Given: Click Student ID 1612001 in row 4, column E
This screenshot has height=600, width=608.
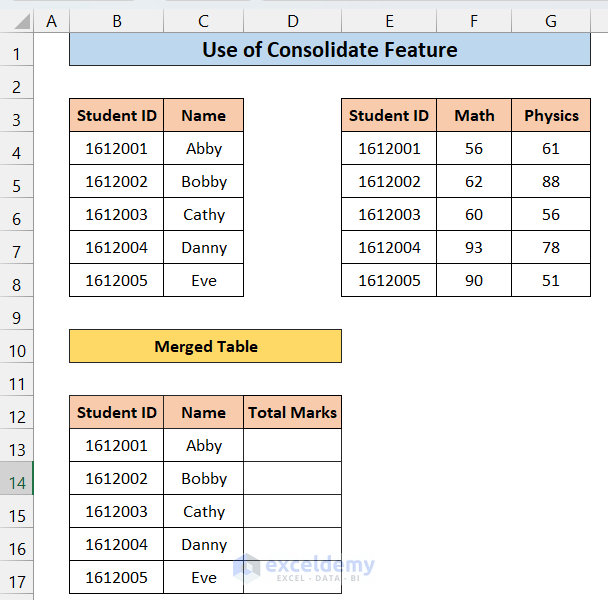Looking at the screenshot, I should [389, 148].
